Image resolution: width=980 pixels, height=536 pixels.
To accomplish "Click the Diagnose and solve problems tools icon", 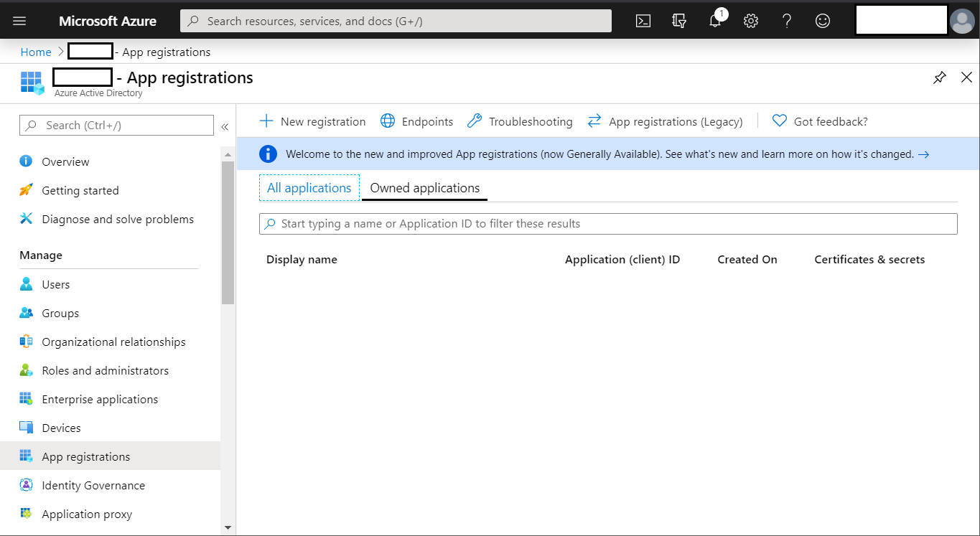I will pyautogui.click(x=26, y=219).
